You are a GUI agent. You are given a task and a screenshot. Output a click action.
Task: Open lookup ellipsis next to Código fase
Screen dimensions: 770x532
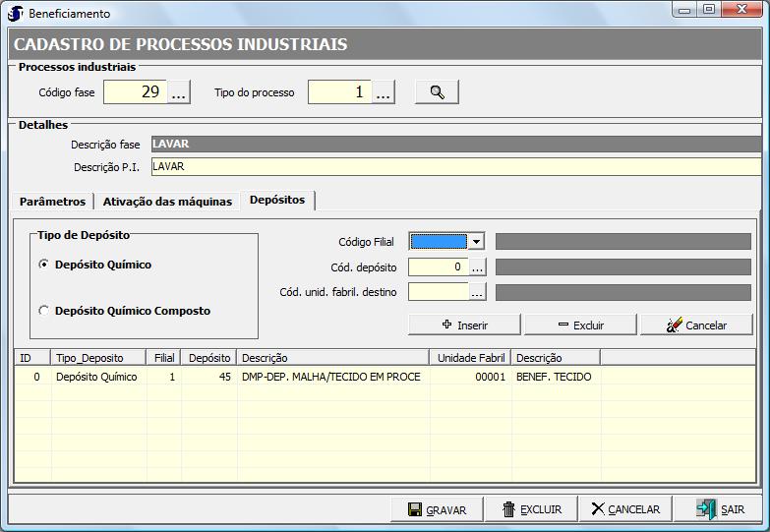179,93
